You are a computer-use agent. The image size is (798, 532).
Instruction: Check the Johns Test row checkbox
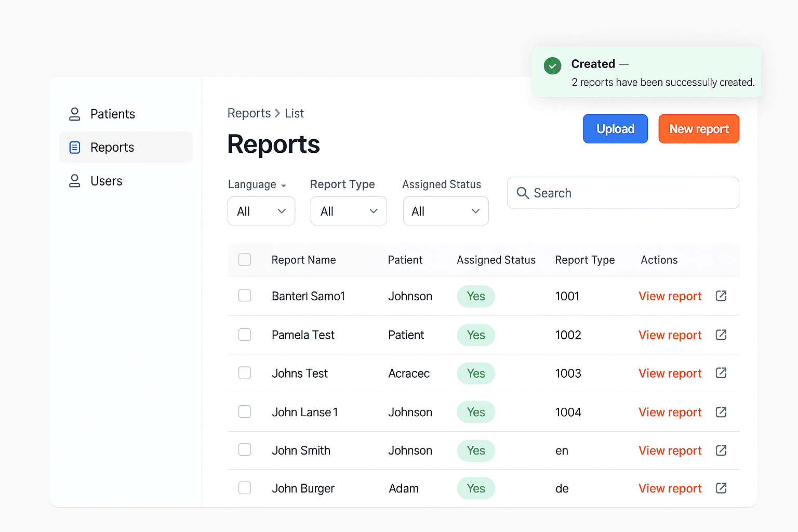(x=245, y=373)
